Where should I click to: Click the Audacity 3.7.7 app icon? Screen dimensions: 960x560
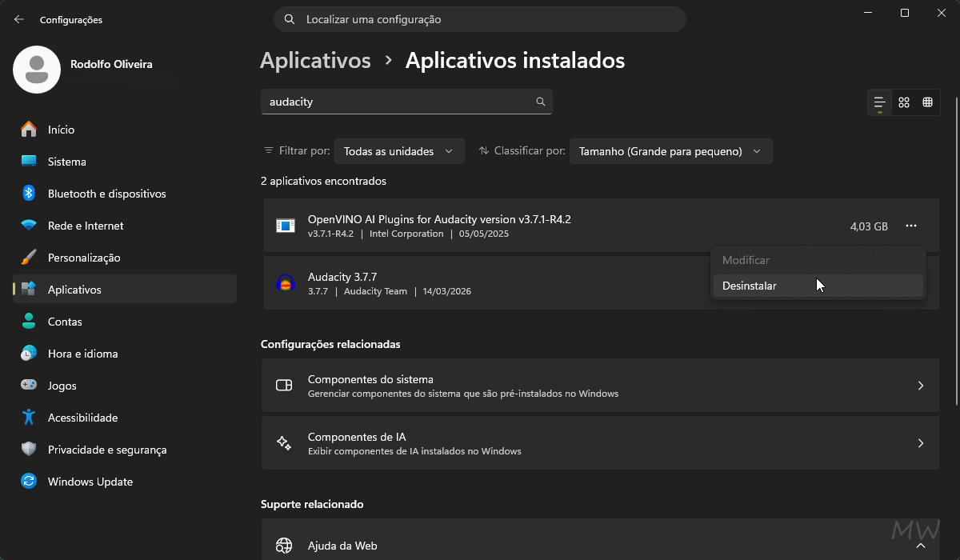(287, 282)
